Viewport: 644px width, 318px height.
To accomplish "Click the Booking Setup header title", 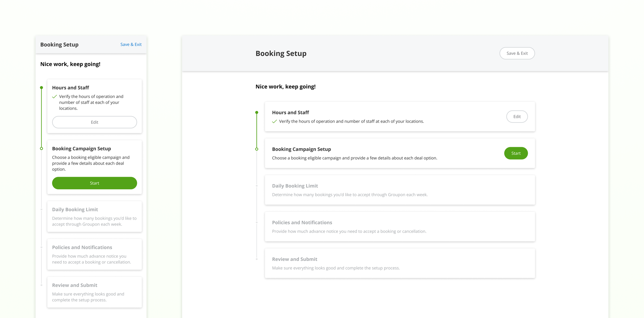I will (x=281, y=53).
